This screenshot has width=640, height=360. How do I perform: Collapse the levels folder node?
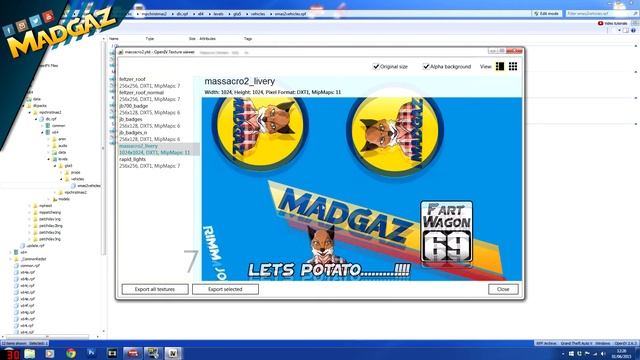(49, 159)
